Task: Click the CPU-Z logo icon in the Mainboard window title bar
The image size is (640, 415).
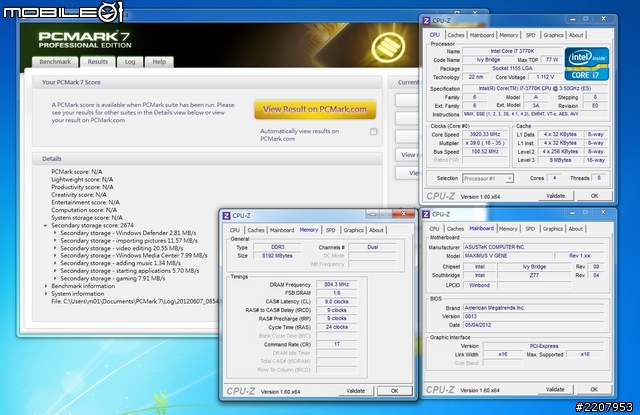Action: coord(426,214)
